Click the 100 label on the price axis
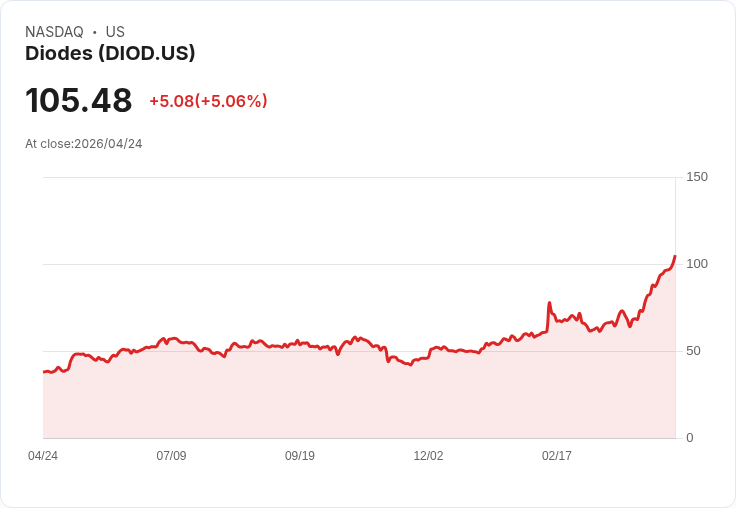Screen dimensions: 736x508 (697, 264)
